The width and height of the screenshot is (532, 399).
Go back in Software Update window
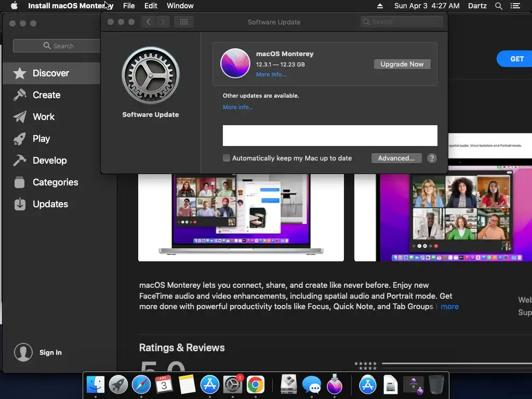click(148, 22)
